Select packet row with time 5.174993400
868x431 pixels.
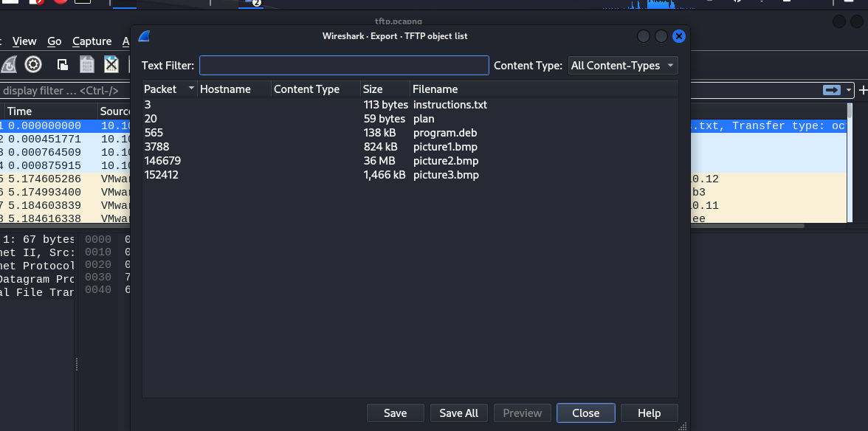pyautogui.click(x=65, y=193)
